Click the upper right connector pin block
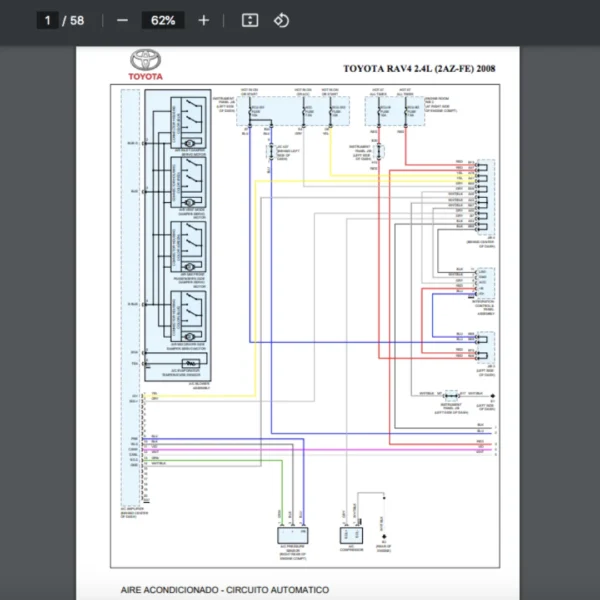The width and height of the screenshot is (600, 600). point(484,195)
